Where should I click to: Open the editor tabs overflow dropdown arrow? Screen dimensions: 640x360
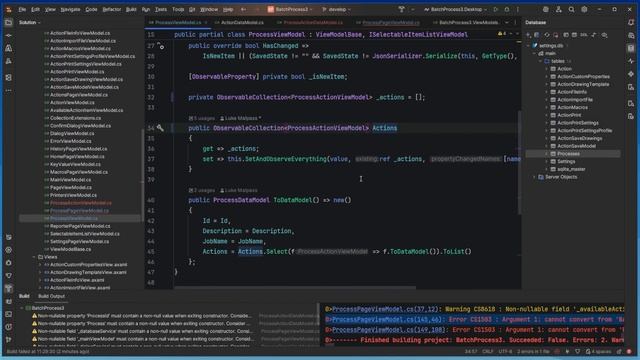(507, 23)
